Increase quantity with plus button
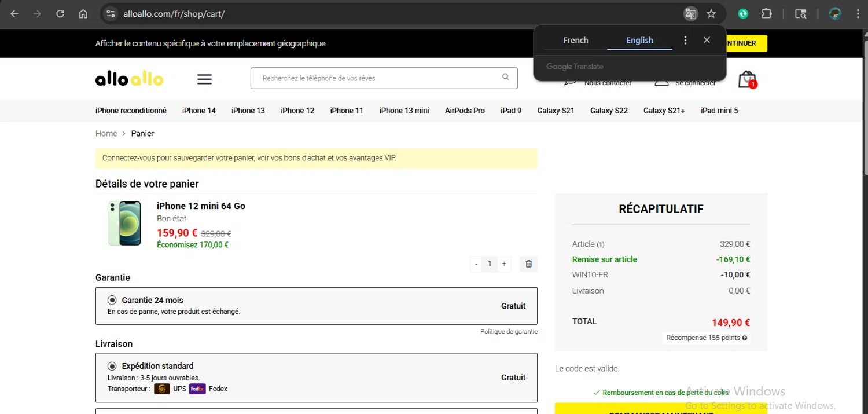This screenshot has height=414, width=868. coord(504,263)
